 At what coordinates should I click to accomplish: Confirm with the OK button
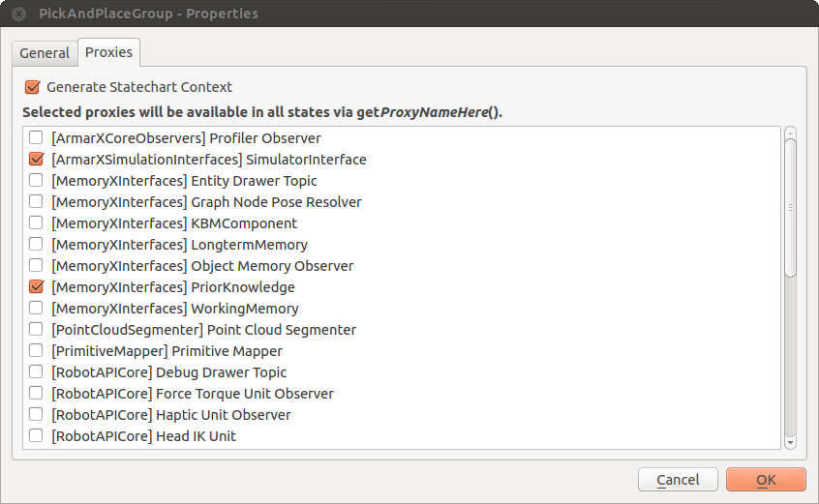click(x=766, y=480)
